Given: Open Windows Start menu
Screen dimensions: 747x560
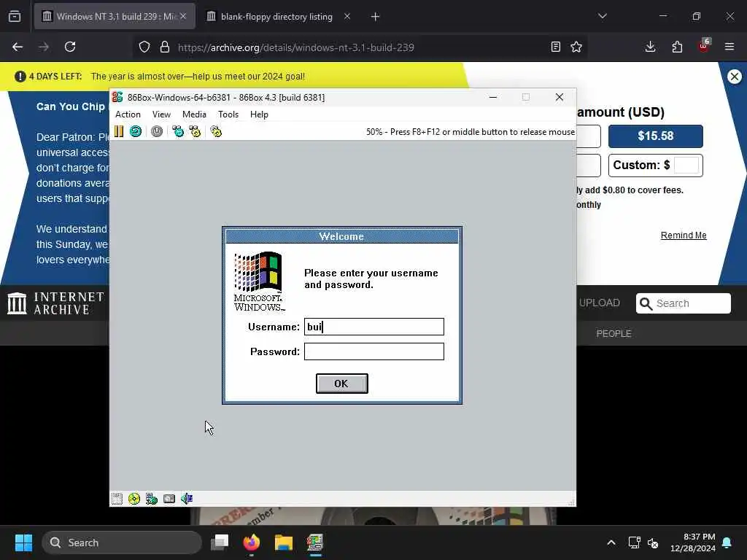Looking at the screenshot, I should pyautogui.click(x=23, y=542).
